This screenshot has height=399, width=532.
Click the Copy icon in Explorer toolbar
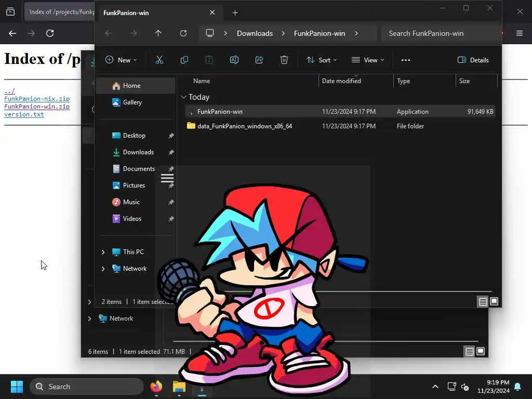tap(184, 60)
